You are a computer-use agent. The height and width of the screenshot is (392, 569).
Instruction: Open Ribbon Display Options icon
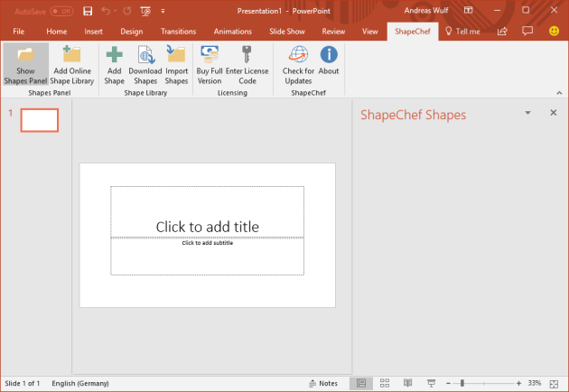point(469,10)
